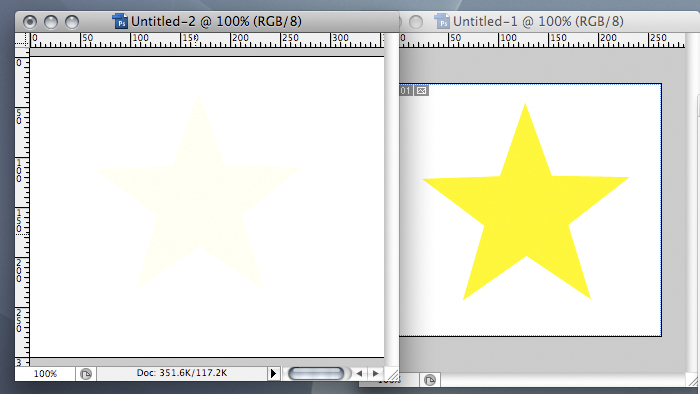Click the ruler origin corner in Untitled-2
Image resolution: width=700 pixels, height=394 pixels.
pos(22,40)
